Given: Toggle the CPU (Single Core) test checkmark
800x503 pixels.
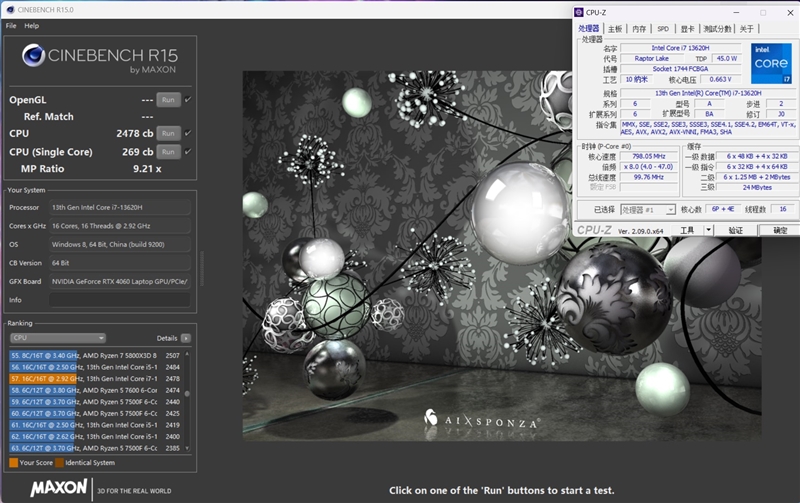Looking at the screenshot, I should point(188,152).
